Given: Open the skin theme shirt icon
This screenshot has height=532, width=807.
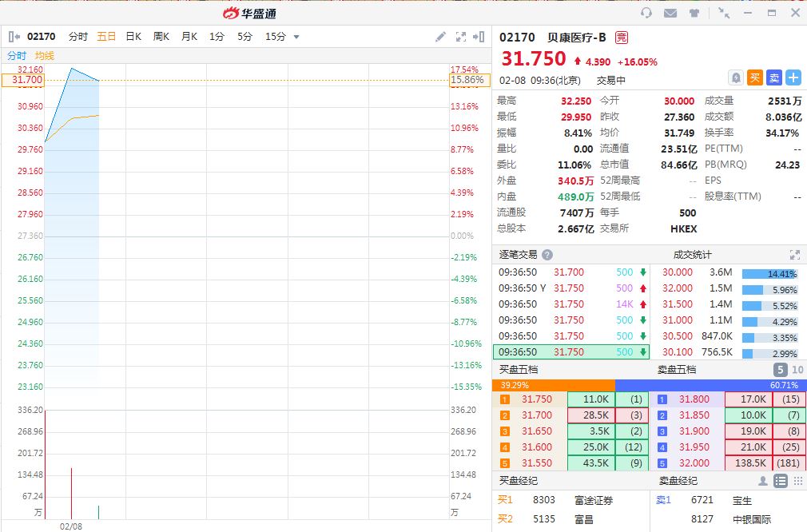Looking at the screenshot, I should click(x=694, y=13).
